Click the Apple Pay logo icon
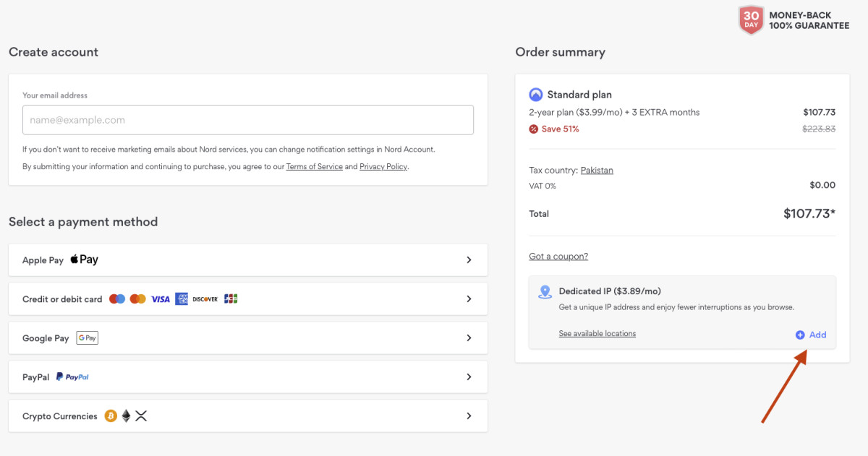 click(85, 259)
